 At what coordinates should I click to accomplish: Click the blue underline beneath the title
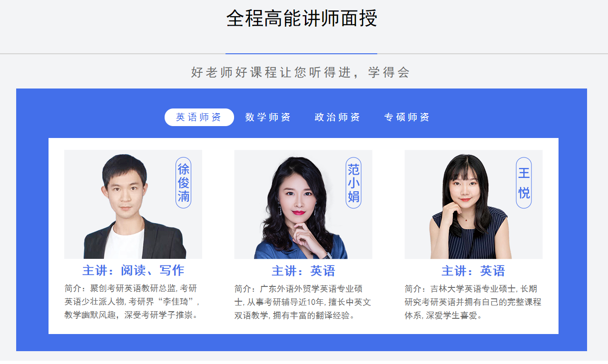click(x=301, y=54)
